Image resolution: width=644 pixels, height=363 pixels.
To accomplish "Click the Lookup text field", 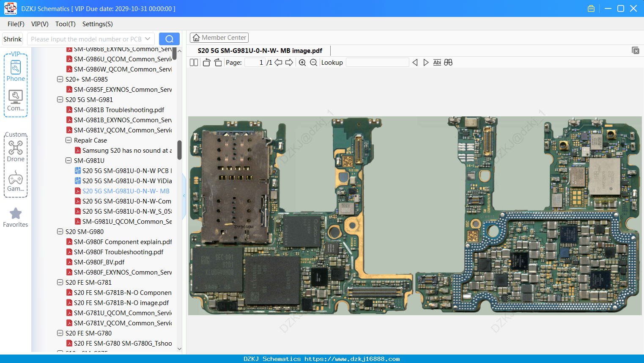I will tap(377, 63).
